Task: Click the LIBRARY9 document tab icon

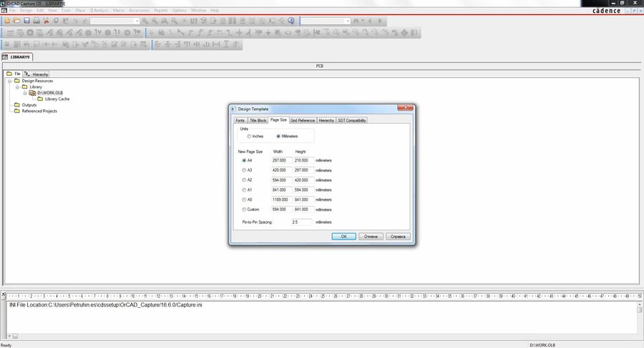Action: pyautogui.click(x=5, y=57)
